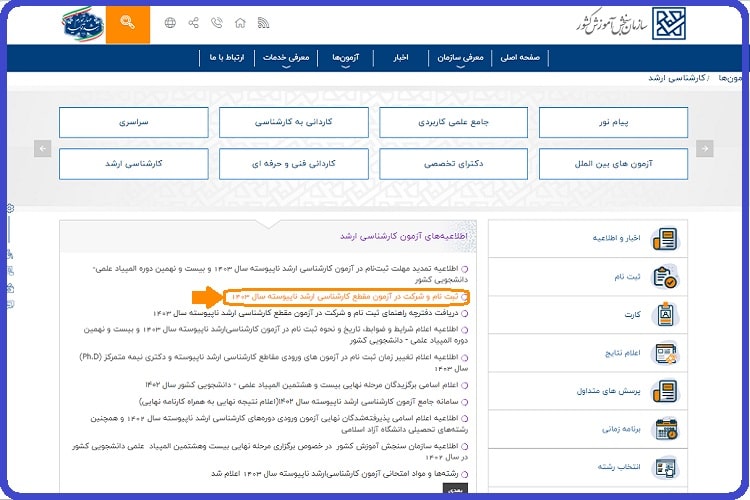Open the RSS feed icon
This screenshot has width=750, height=500.
coord(263,23)
